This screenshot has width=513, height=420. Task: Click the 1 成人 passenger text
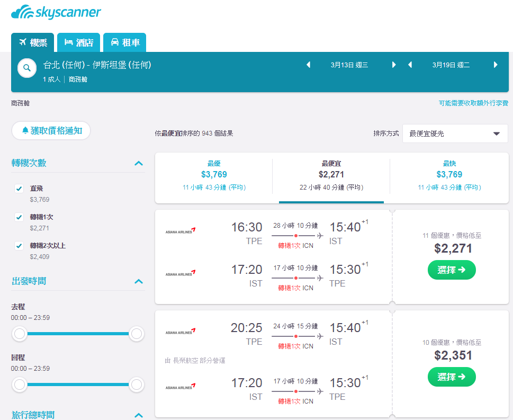(x=52, y=79)
